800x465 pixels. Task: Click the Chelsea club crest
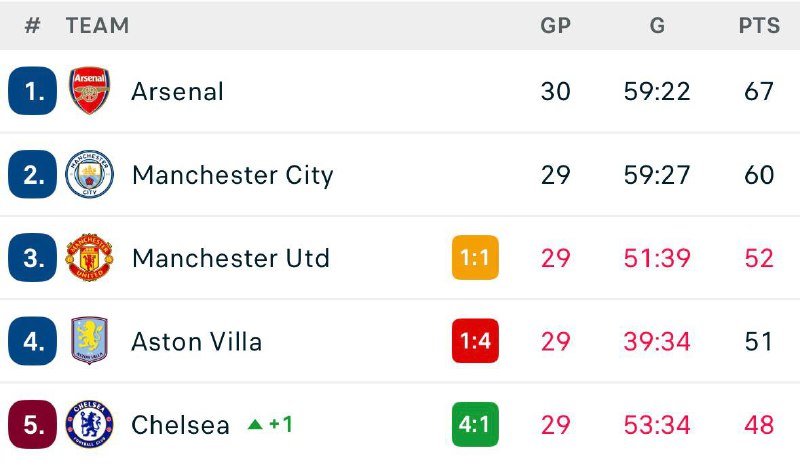[x=90, y=424]
